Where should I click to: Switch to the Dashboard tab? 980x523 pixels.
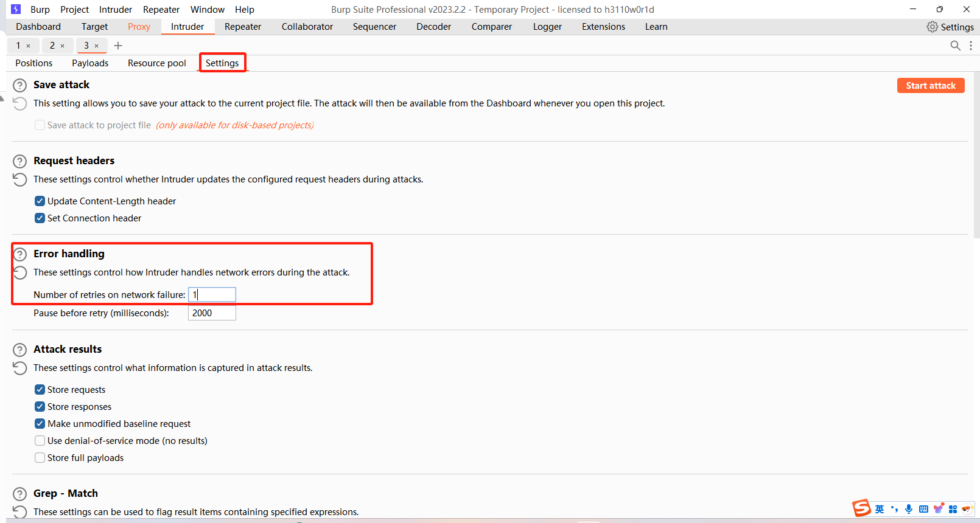pos(38,27)
